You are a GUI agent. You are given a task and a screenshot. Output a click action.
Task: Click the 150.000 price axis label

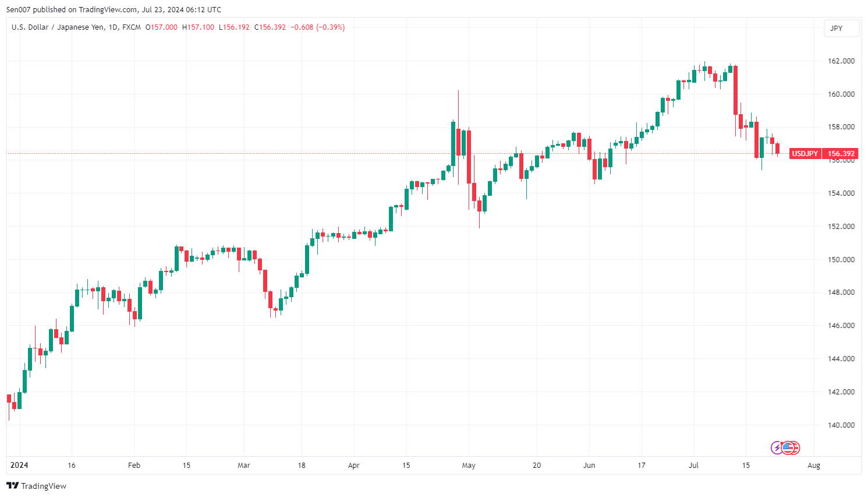[x=841, y=260]
